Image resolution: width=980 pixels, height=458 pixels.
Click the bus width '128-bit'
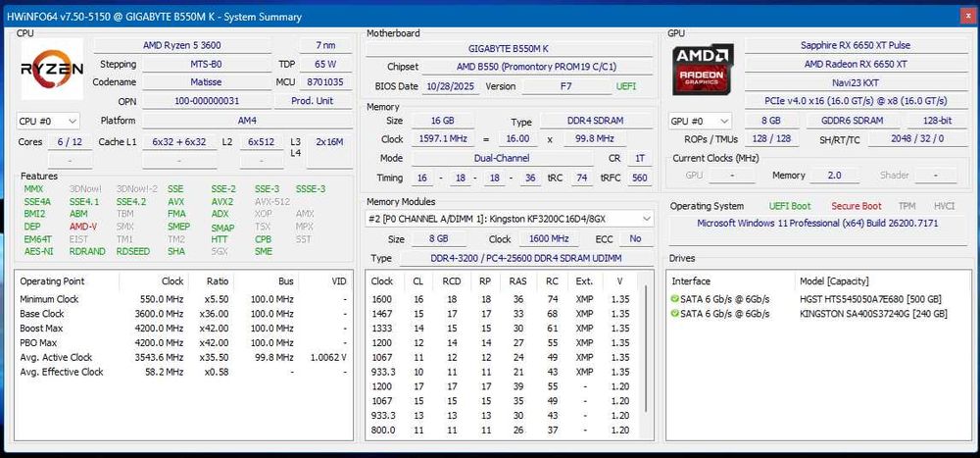click(937, 121)
